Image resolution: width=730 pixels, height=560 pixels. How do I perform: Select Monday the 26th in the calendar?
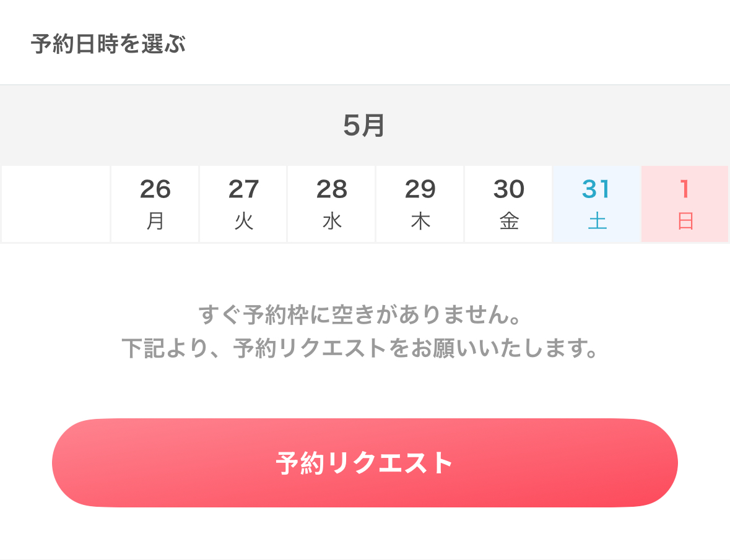pos(154,203)
